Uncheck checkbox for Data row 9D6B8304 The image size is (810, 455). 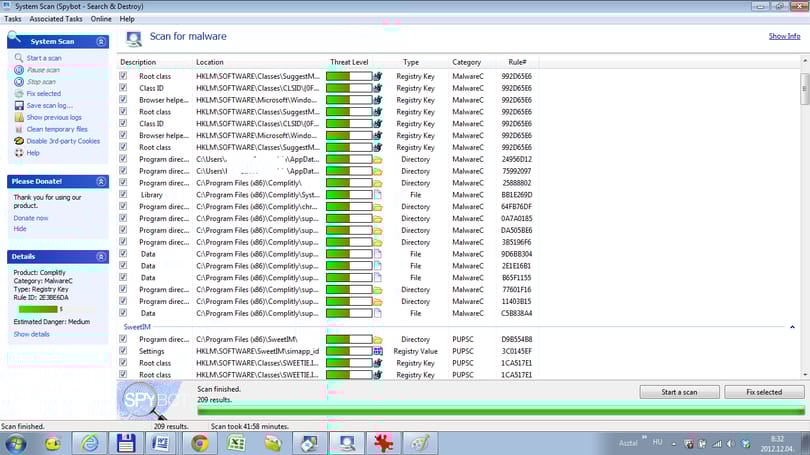tap(123, 254)
